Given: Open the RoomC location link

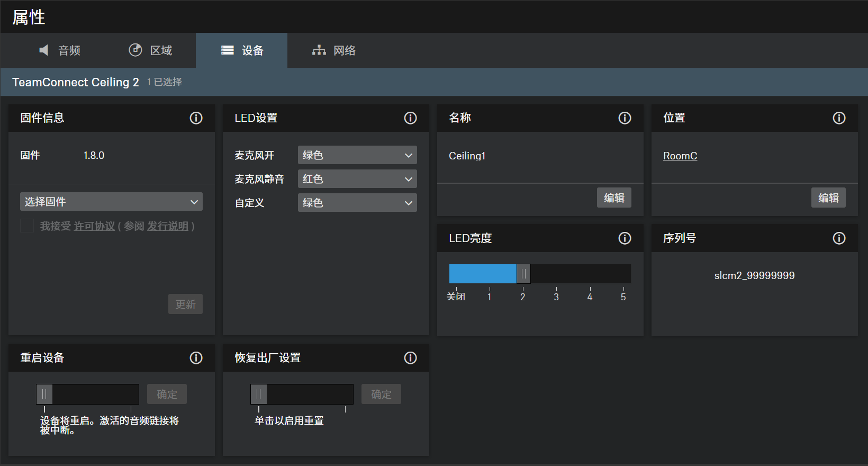Looking at the screenshot, I should coord(680,156).
